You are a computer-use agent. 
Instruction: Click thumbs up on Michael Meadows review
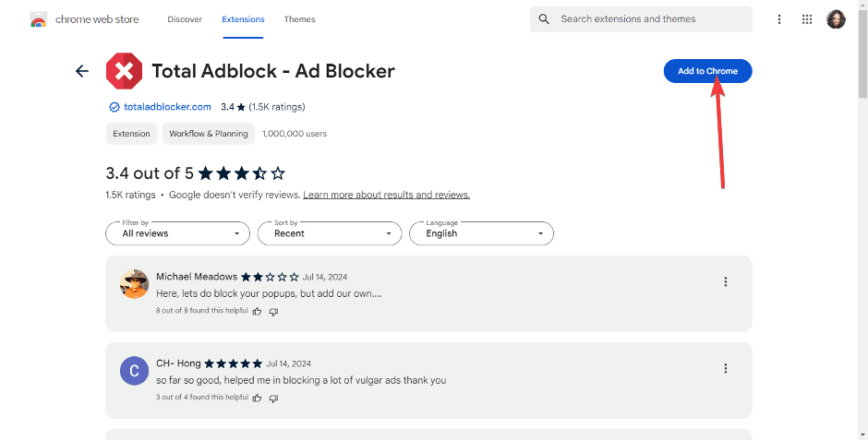pos(258,312)
